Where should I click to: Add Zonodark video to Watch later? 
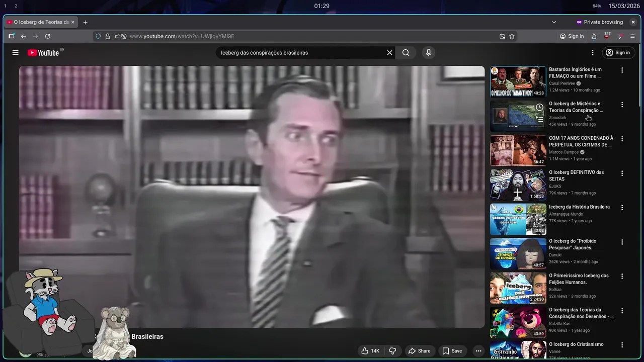(539, 107)
